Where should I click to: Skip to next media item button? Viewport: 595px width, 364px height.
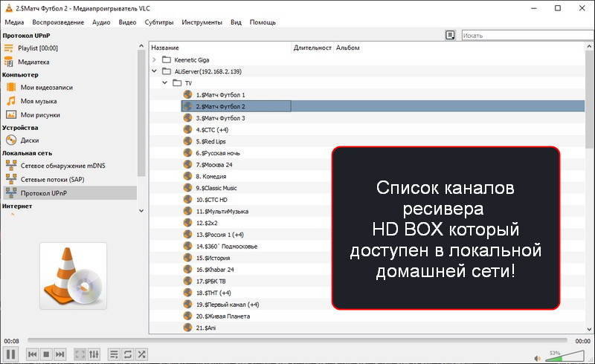pos(59,354)
